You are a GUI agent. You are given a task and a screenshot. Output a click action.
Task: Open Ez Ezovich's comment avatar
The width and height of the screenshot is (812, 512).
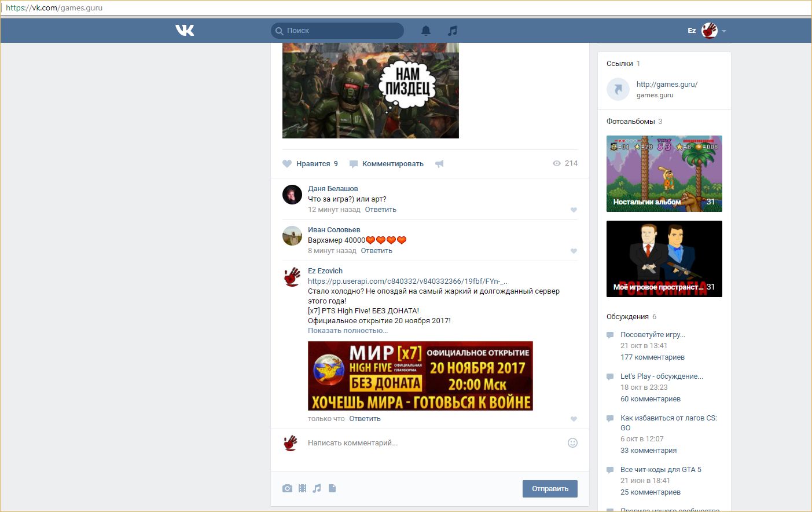point(292,277)
